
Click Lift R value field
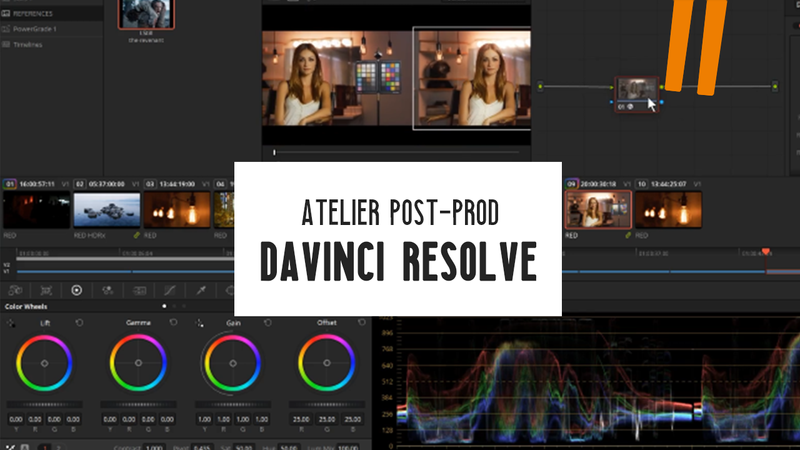35,419
